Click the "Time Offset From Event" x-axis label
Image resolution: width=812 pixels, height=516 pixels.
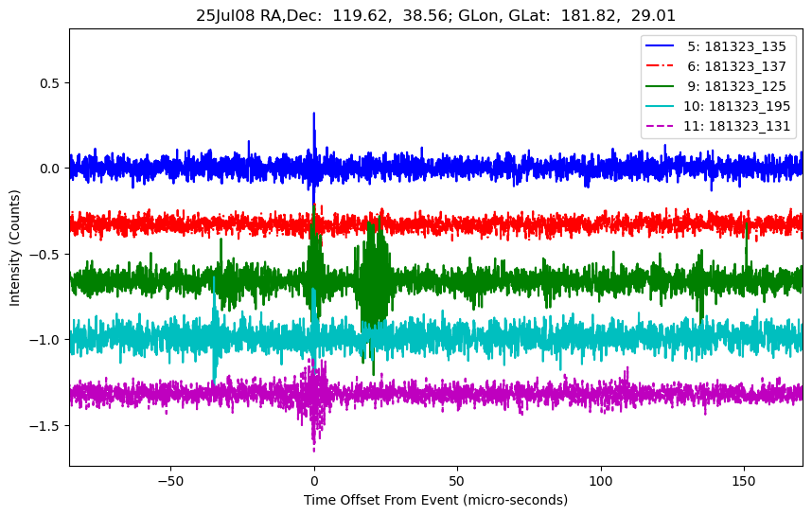(x=435, y=500)
